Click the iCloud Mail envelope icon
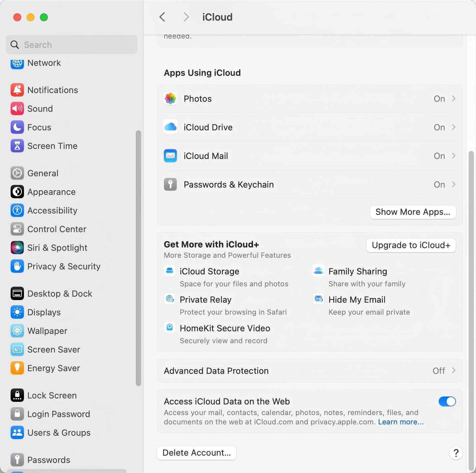 coord(170,156)
